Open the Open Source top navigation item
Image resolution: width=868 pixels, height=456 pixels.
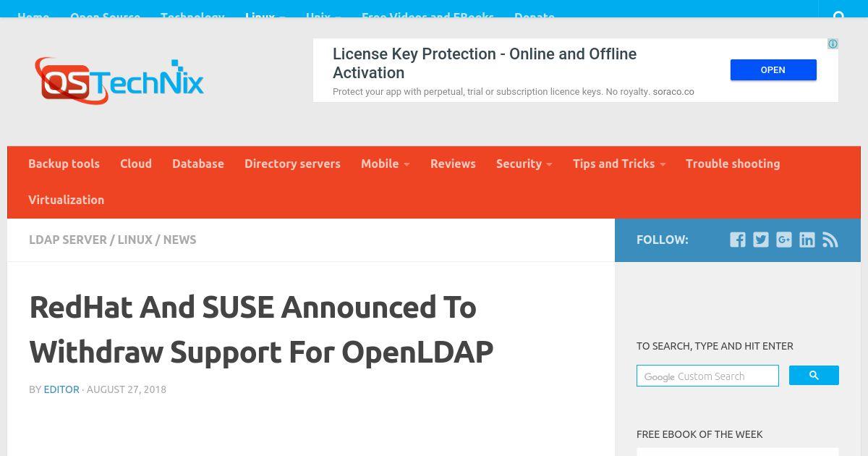(105, 16)
